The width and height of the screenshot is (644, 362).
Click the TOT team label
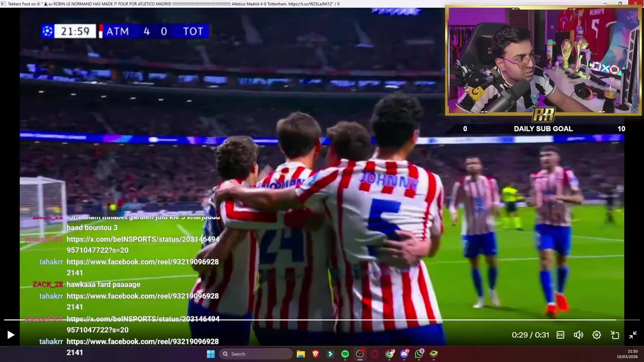193,31
